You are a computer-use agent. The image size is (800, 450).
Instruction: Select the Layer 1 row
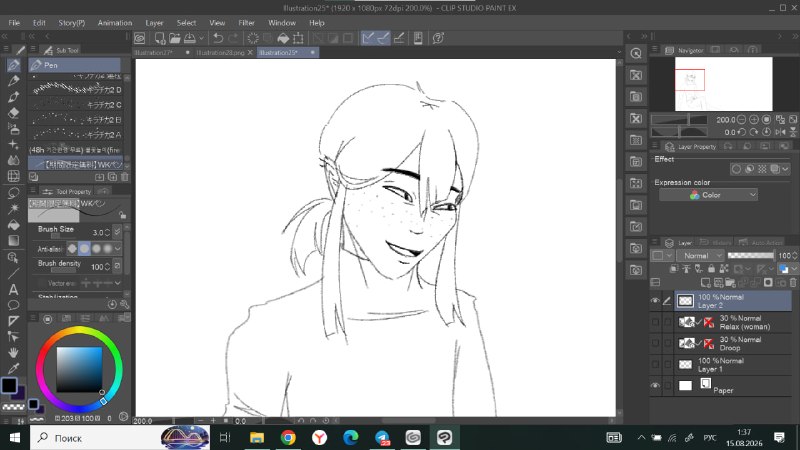coord(733,365)
